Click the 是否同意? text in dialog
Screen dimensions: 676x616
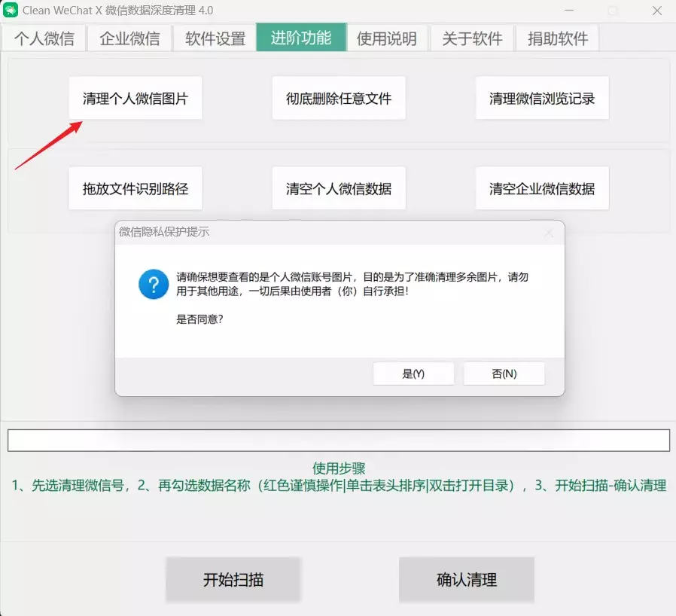(x=199, y=319)
